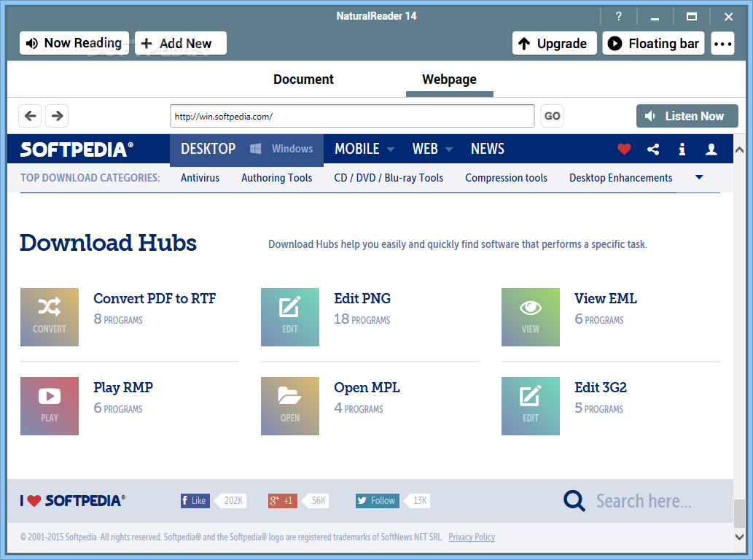Click the Windows logo icon
The width and height of the screenshot is (753, 560).
255,149
